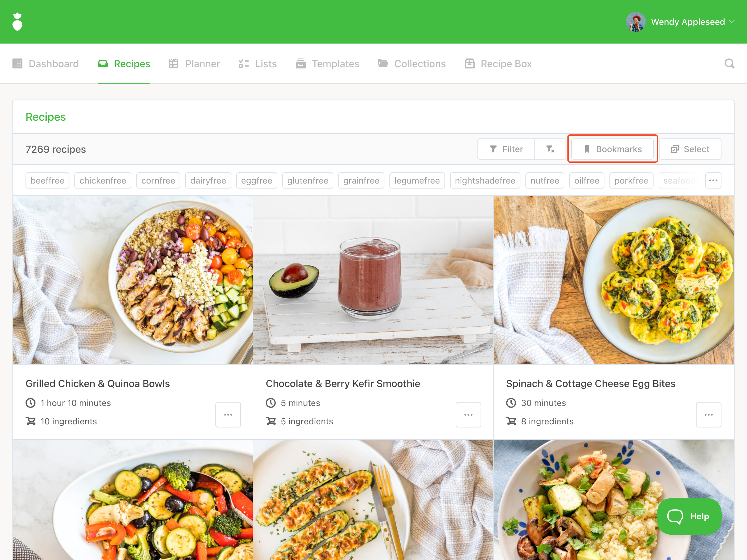The height and width of the screenshot is (560, 747).
Task: Open the Templates tab
Action: pyautogui.click(x=327, y=64)
